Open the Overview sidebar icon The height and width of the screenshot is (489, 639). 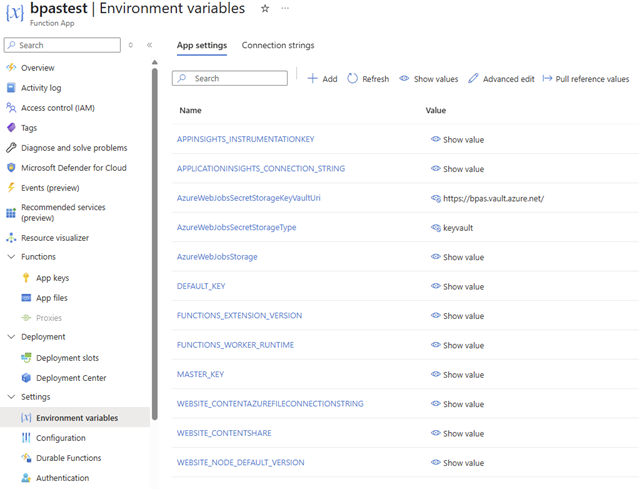11,68
